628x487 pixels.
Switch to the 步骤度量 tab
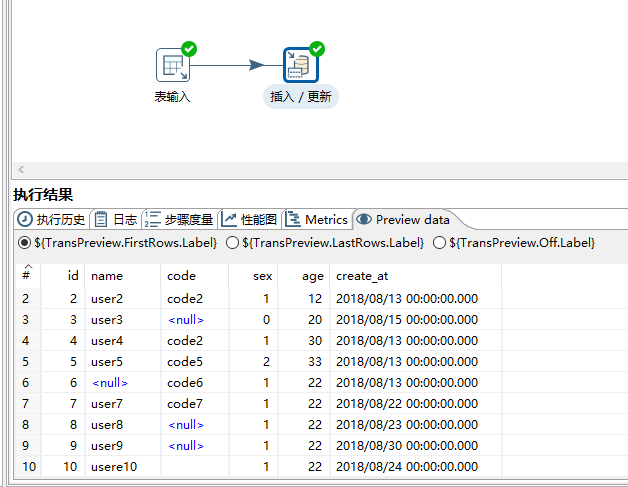tap(180, 219)
